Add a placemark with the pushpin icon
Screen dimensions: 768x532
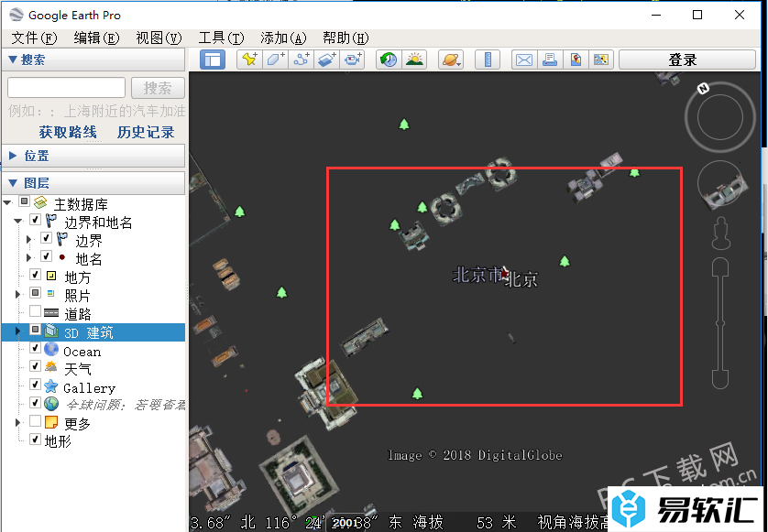[249, 60]
